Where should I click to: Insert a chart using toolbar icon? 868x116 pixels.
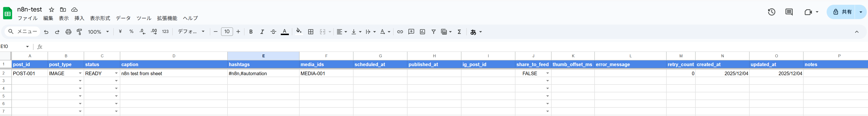[422, 32]
